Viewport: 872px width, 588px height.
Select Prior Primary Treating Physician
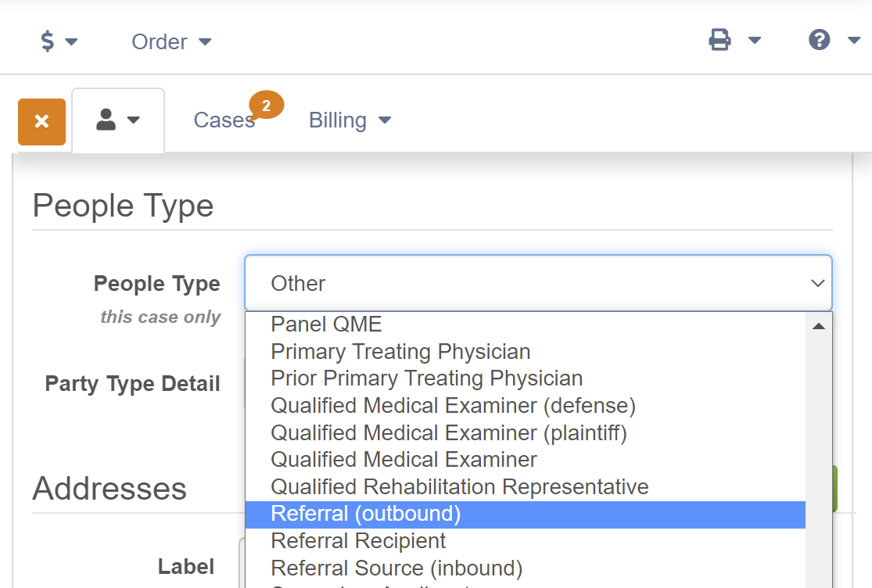pos(426,378)
